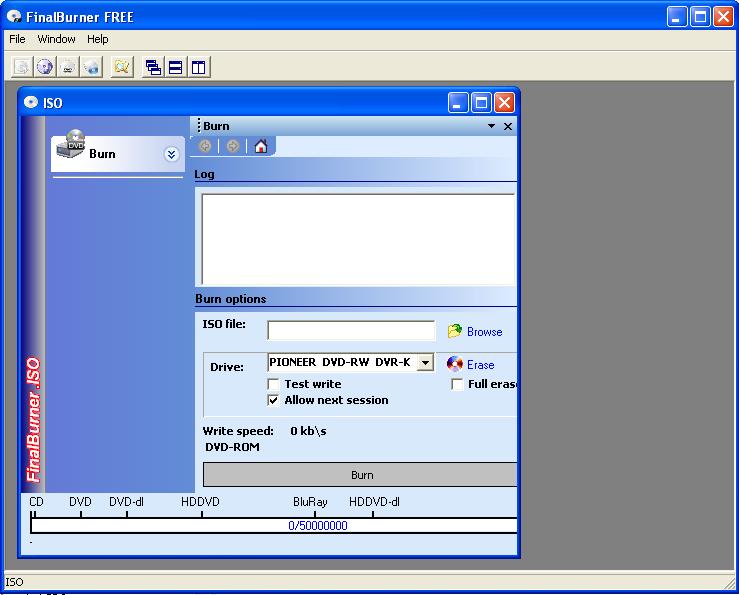Click the ISO file input field
The image size is (739, 595).
(x=351, y=330)
